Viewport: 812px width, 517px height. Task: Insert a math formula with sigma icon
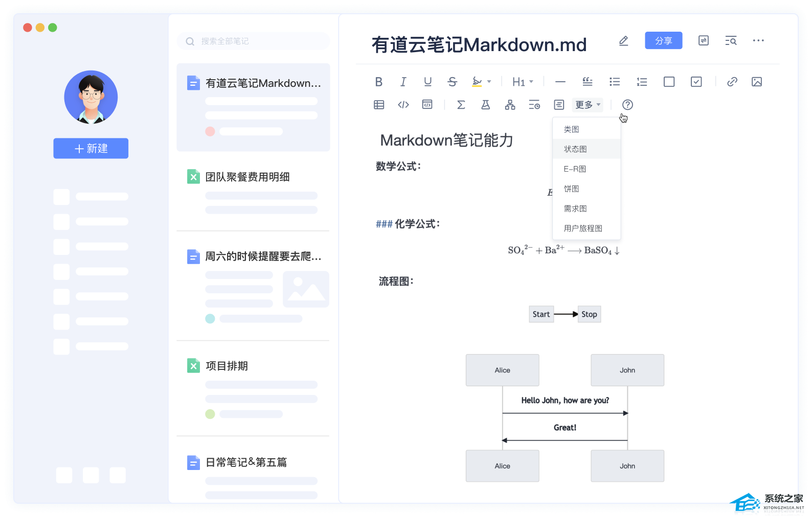pos(461,105)
